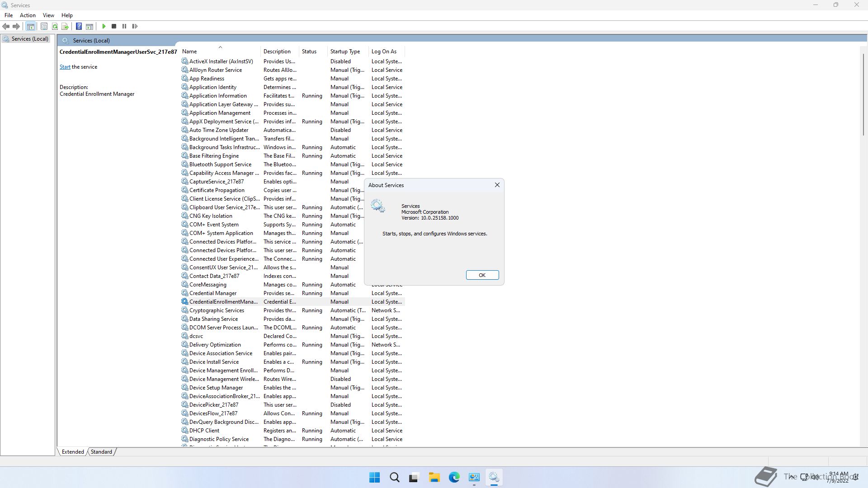868x488 pixels.
Task: Switch to the Extended tab
Action: [x=73, y=451]
